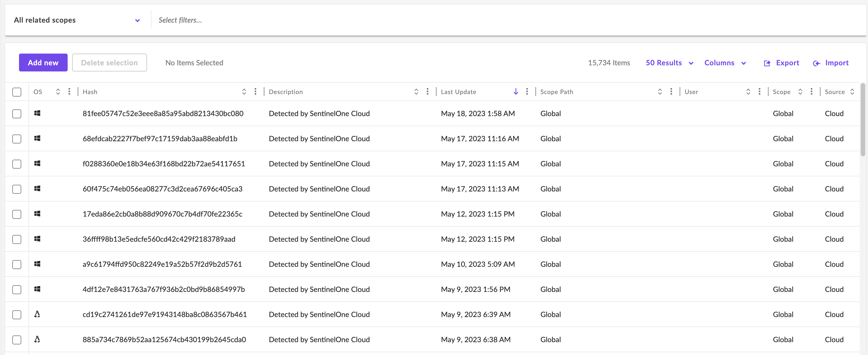Open User column three-dot options menu
Viewport: 868px width, 355px height.
[x=759, y=92]
